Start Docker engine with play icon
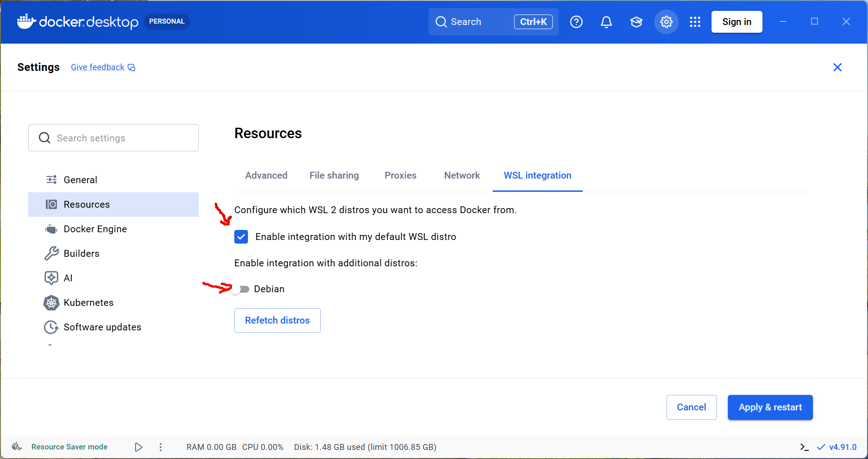This screenshot has height=459, width=868. (x=139, y=447)
